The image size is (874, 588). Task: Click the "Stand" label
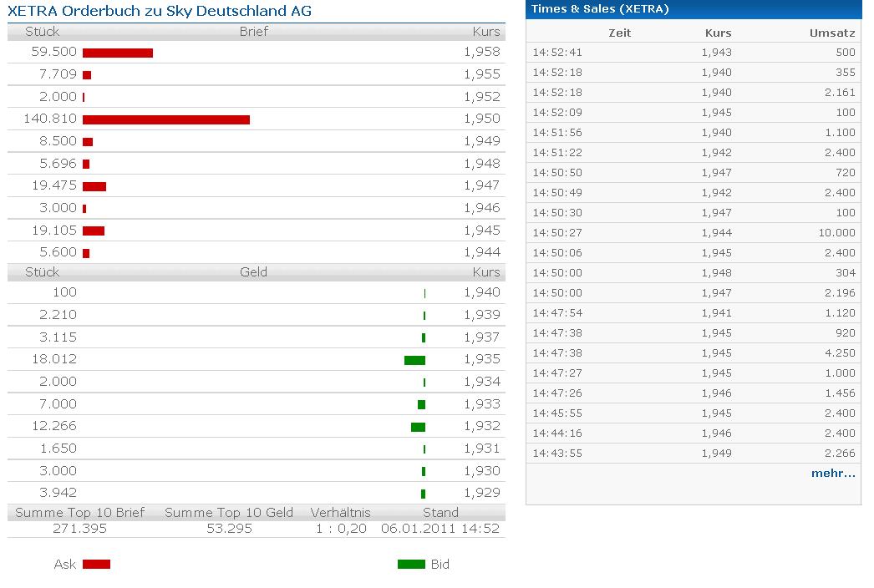pyautogui.click(x=440, y=513)
